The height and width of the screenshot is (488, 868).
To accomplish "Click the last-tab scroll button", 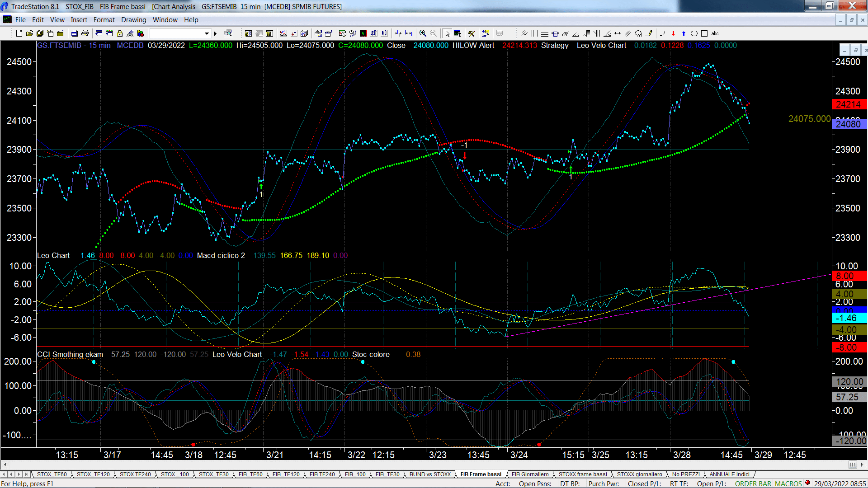I will (x=27, y=474).
